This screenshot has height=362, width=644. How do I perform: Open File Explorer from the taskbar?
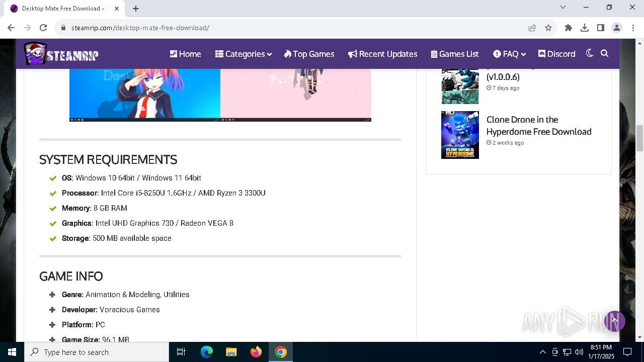[231, 352]
